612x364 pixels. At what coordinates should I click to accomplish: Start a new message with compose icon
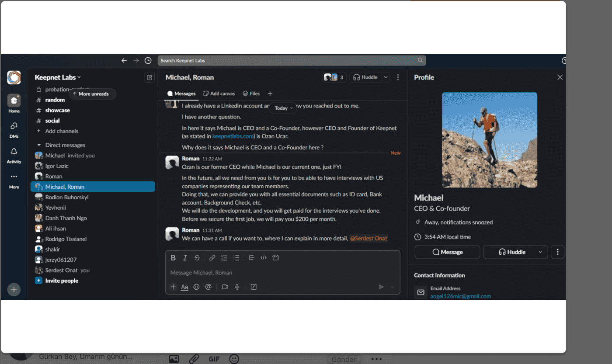pos(150,77)
